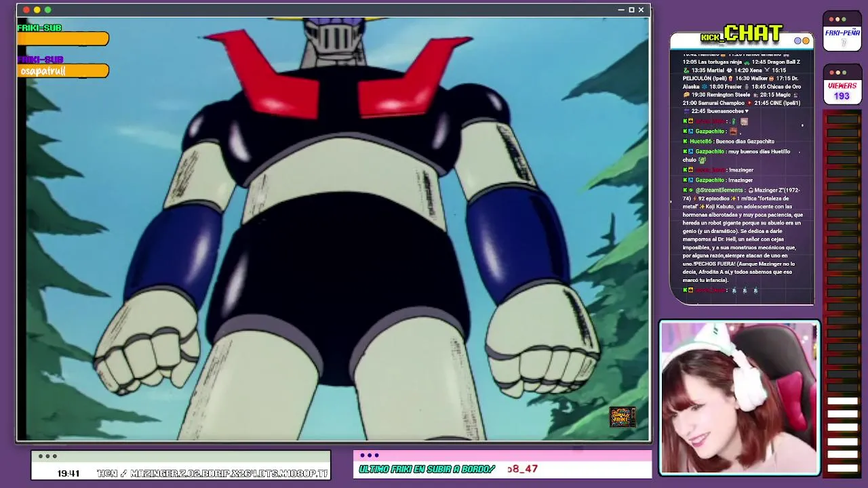
Task: Click the 19:41 clock in bottom bar
Action: click(x=68, y=473)
